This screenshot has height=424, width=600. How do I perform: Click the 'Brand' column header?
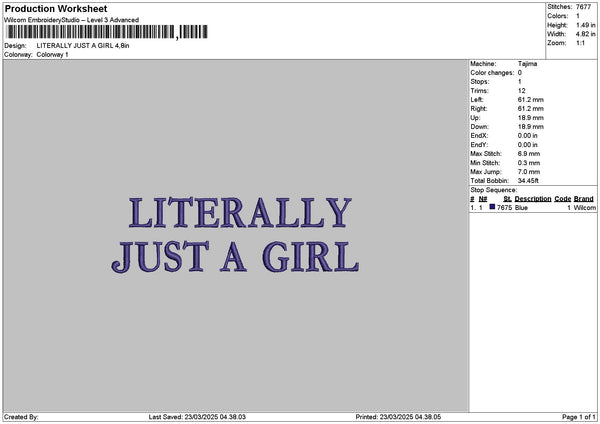click(584, 198)
